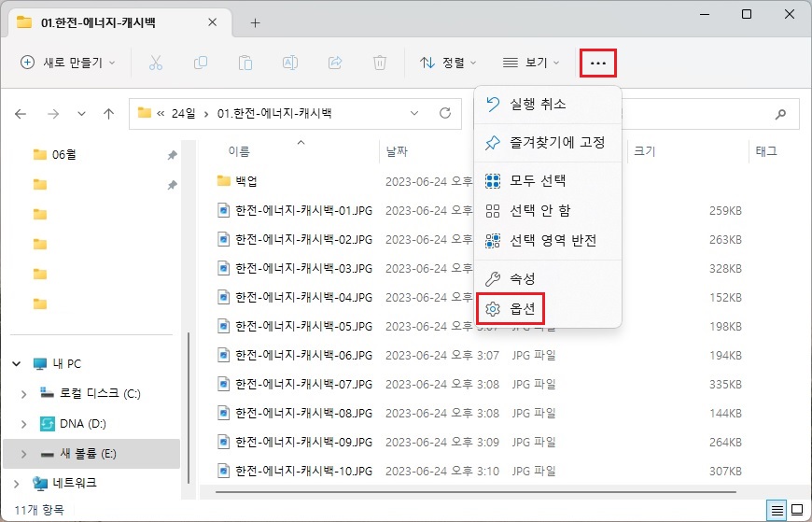Click the Paste clipboard icon
Viewport: 812px width, 522px height.
click(245, 63)
